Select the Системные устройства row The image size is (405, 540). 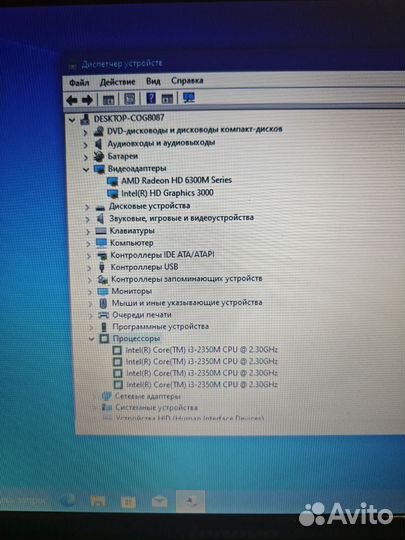point(156,408)
